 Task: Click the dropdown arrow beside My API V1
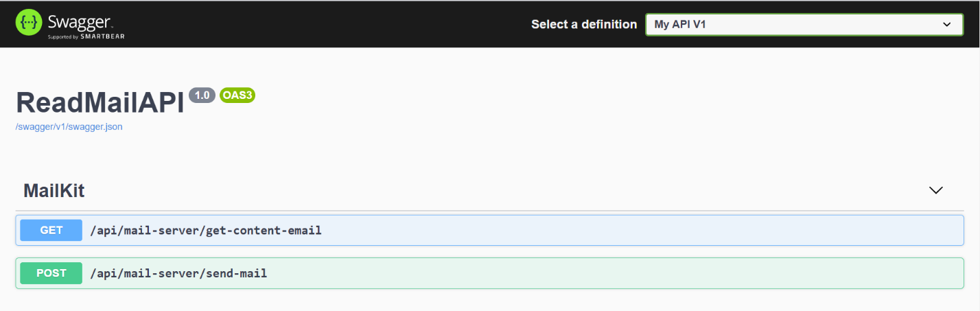[947, 24]
